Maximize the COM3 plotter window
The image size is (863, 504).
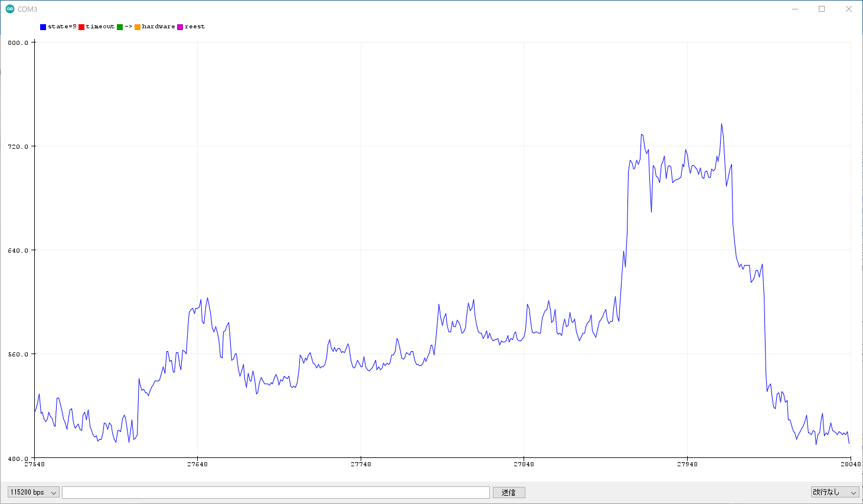click(x=822, y=9)
